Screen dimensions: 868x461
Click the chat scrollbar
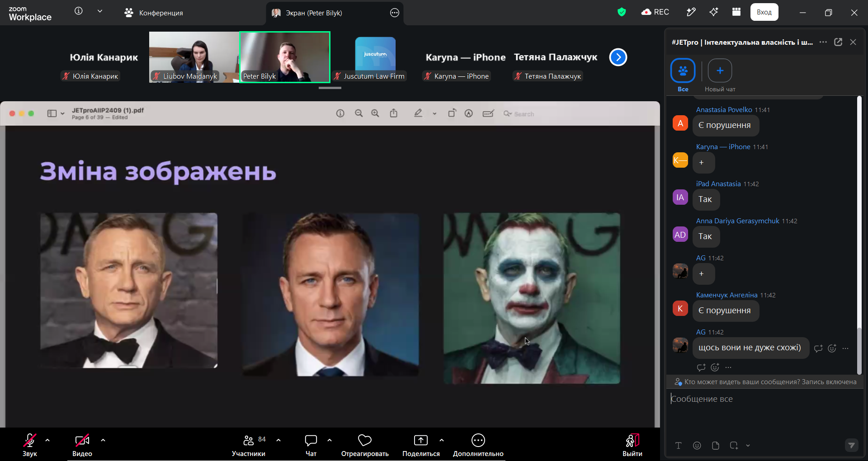(859, 351)
